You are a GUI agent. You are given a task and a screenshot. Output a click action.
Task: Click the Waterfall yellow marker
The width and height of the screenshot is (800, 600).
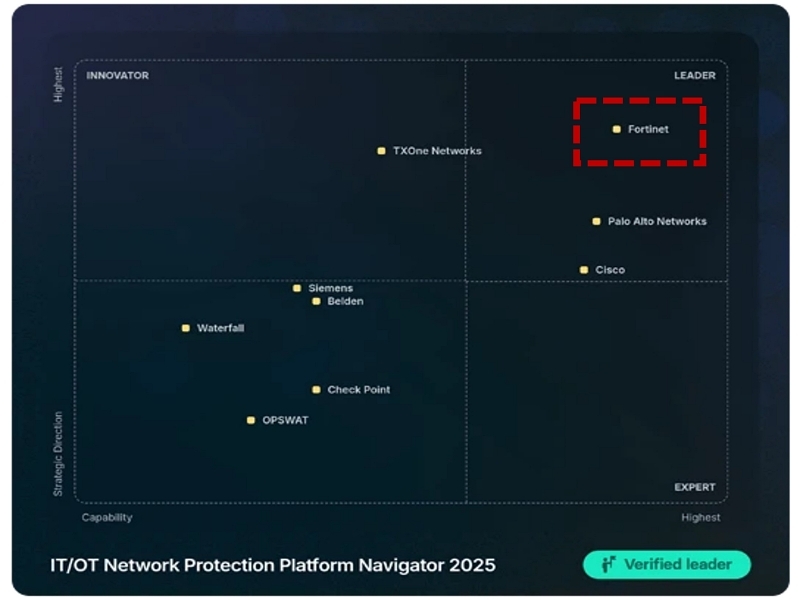tap(186, 328)
